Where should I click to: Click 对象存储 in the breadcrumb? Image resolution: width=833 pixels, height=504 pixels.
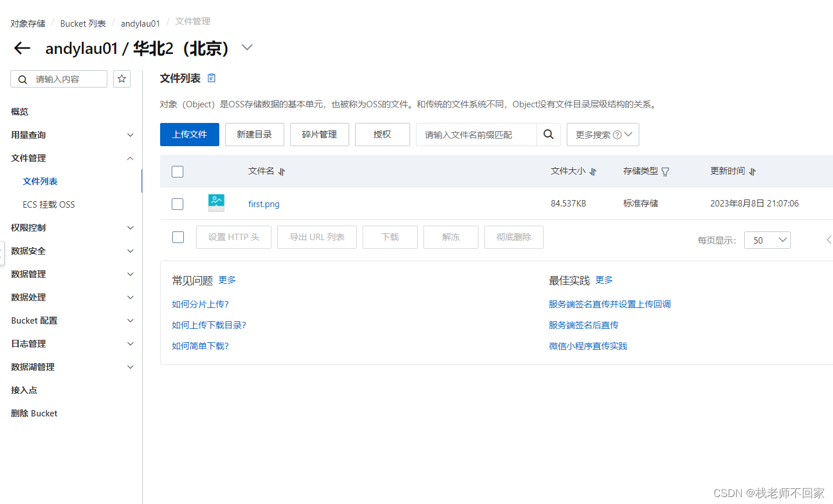(x=28, y=24)
